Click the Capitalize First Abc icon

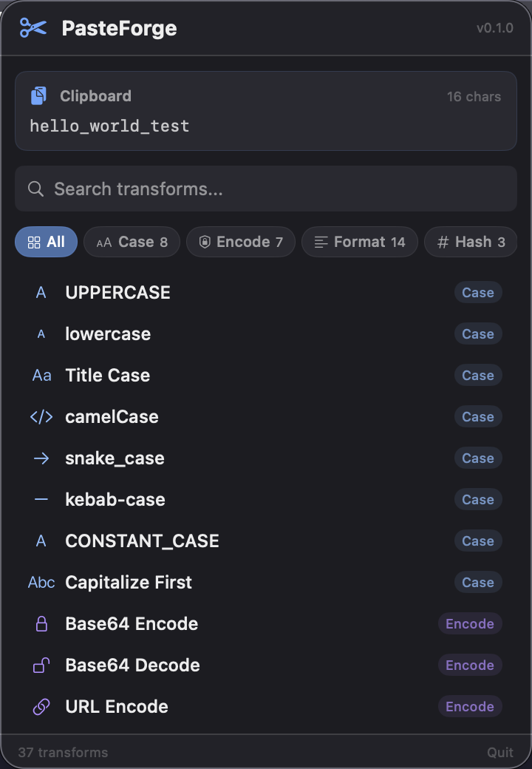tap(41, 582)
